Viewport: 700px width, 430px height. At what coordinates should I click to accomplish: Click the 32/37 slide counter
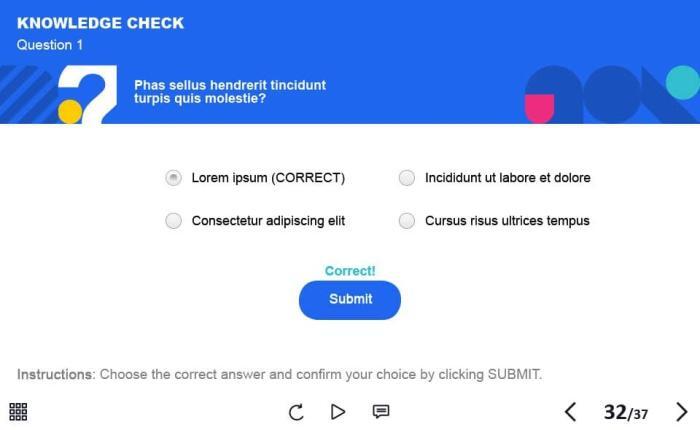(x=625, y=412)
